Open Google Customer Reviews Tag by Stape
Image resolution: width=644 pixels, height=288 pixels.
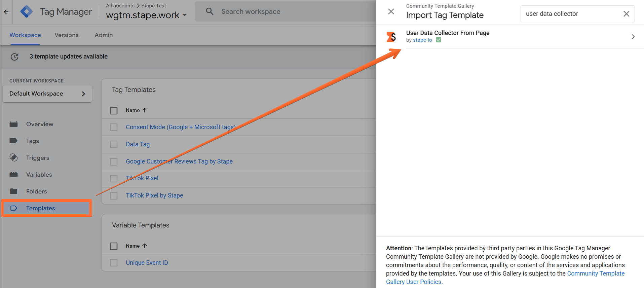point(179,161)
